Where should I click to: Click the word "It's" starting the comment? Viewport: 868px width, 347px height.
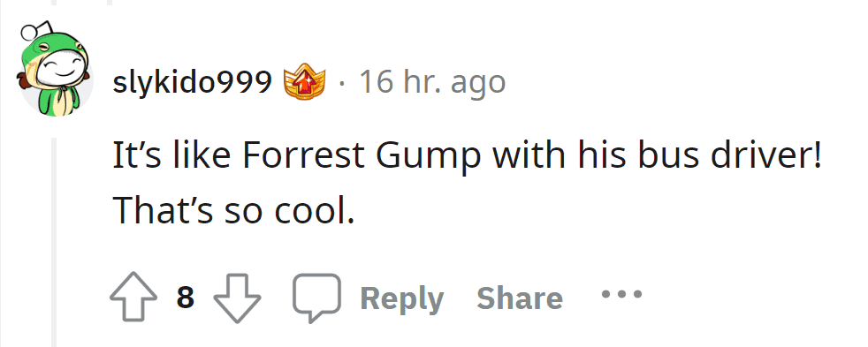[137, 156]
